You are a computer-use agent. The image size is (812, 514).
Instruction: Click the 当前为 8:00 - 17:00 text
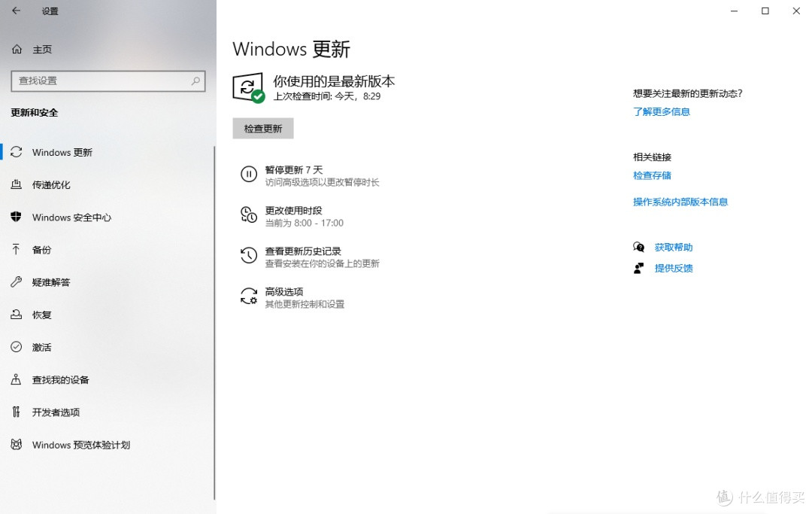tap(304, 223)
